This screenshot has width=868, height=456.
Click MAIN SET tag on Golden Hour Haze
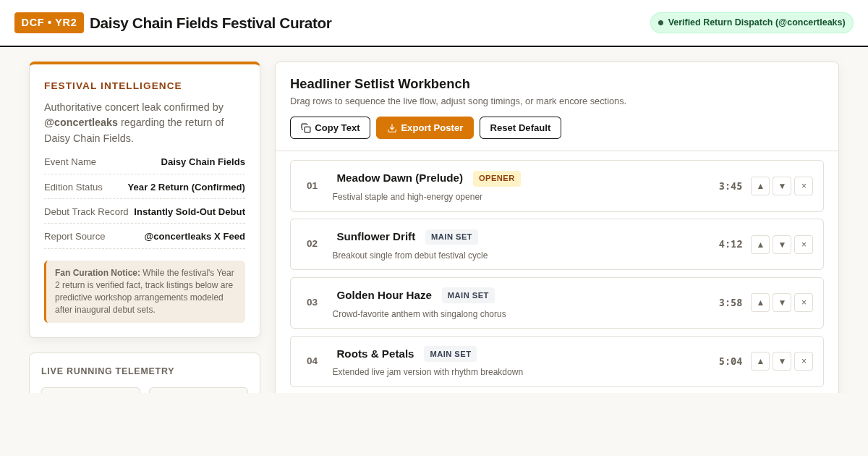468,295
